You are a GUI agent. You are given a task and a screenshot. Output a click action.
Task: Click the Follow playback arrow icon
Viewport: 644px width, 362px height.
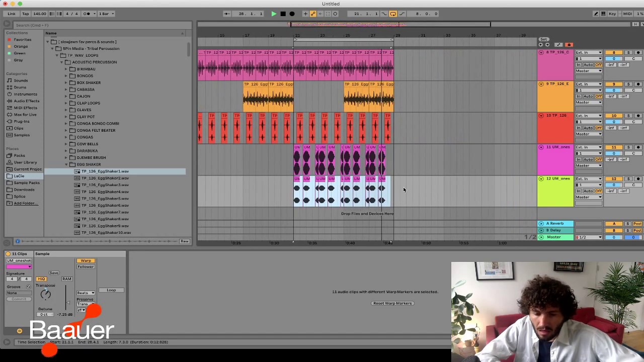point(227,14)
